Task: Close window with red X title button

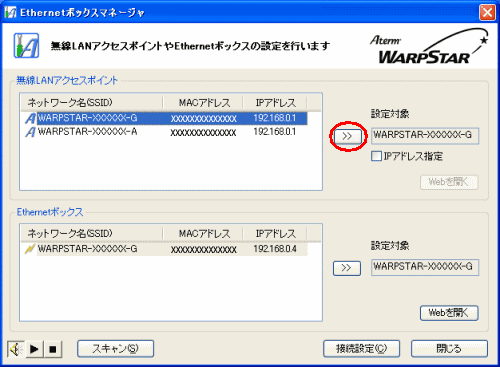Action: (487, 13)
